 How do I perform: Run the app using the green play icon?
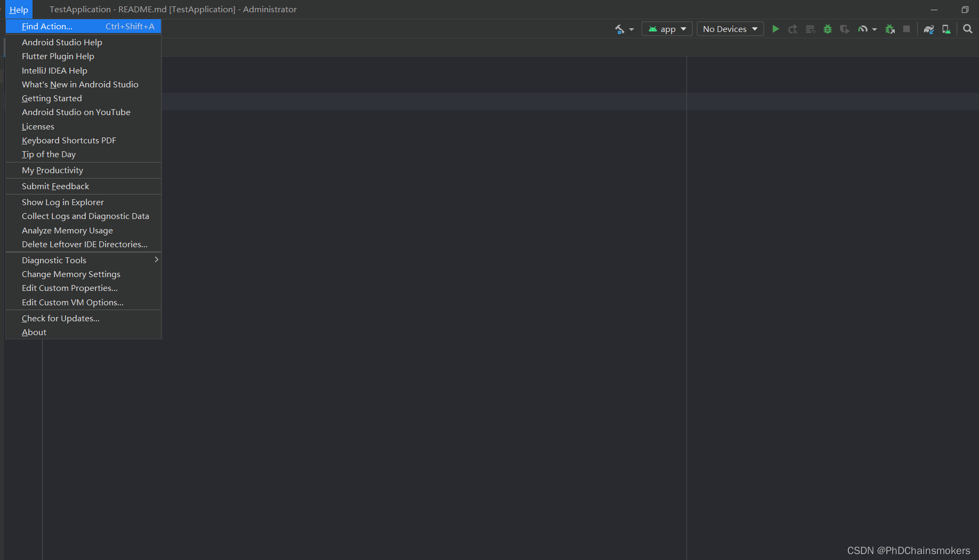776,29
